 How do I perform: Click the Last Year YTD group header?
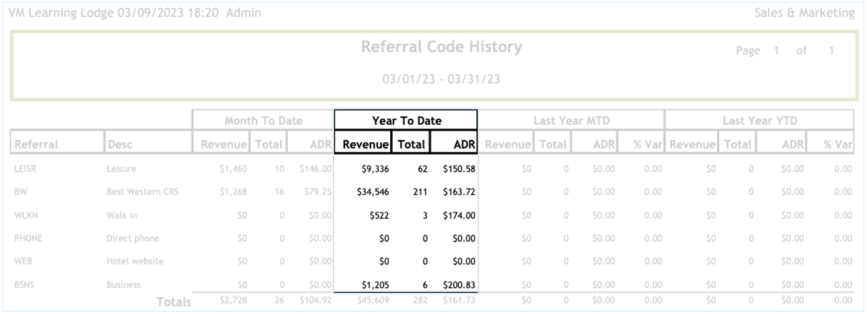pos(759,120)
